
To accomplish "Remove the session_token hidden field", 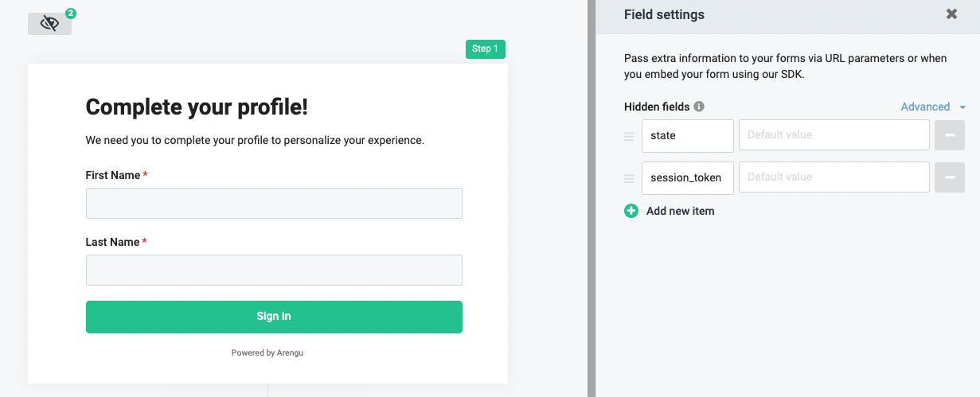I will click(949, 177).
